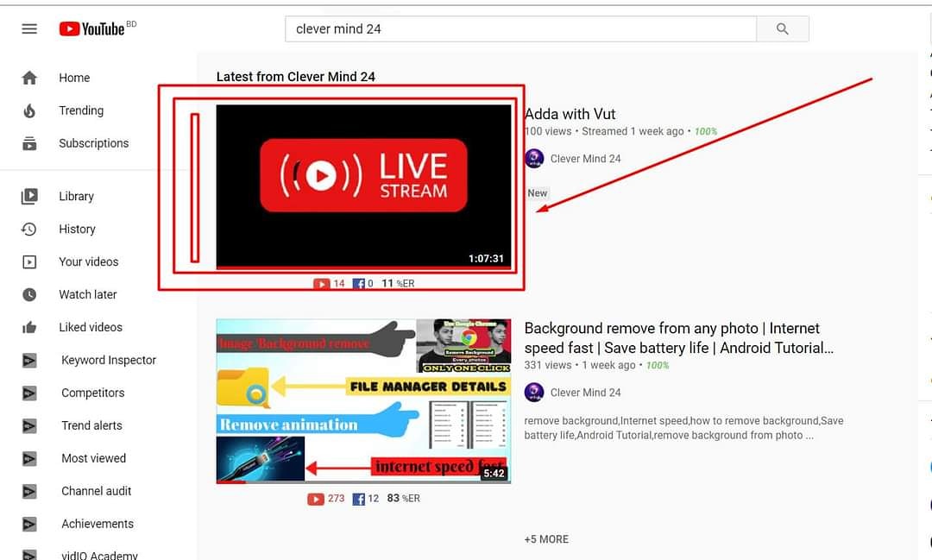Viewport: 932px width, 560px height.
Task: Click the Trending flame icon
Action: coord(29,110)
